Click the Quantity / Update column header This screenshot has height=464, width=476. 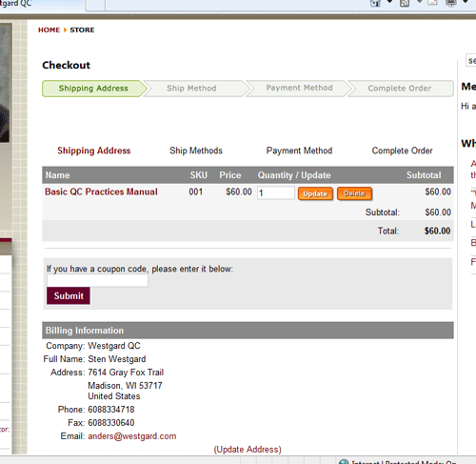(x=294, y=175)
